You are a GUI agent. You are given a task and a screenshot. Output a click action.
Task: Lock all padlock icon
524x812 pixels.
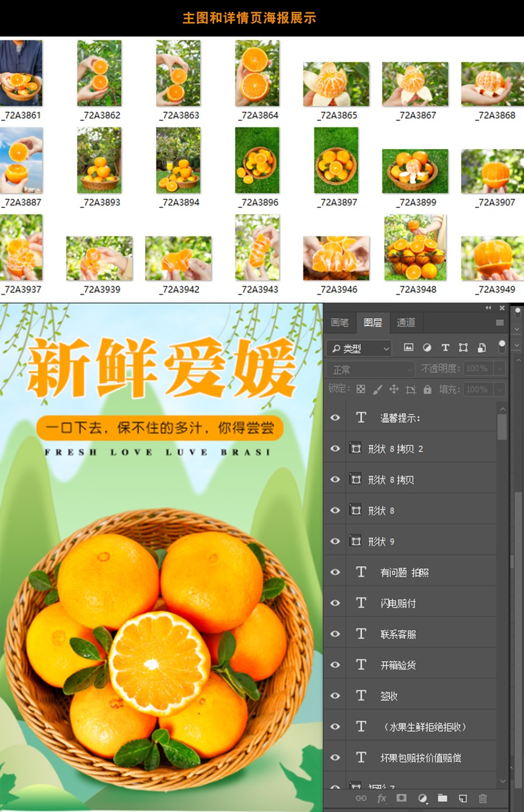pos(427,389)
